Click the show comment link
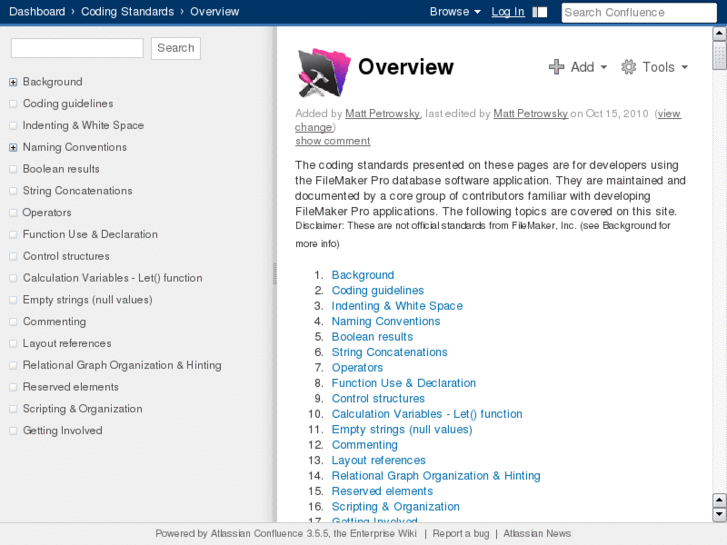Viewport: 727px width, 545px height. click(x=332, y=141)
